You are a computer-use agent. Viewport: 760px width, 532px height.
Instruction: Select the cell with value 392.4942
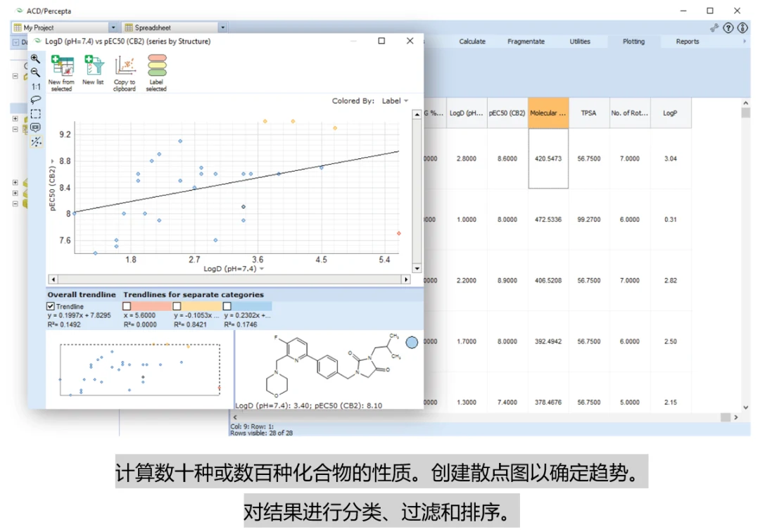pyautogui.click(x=548, y=341)
